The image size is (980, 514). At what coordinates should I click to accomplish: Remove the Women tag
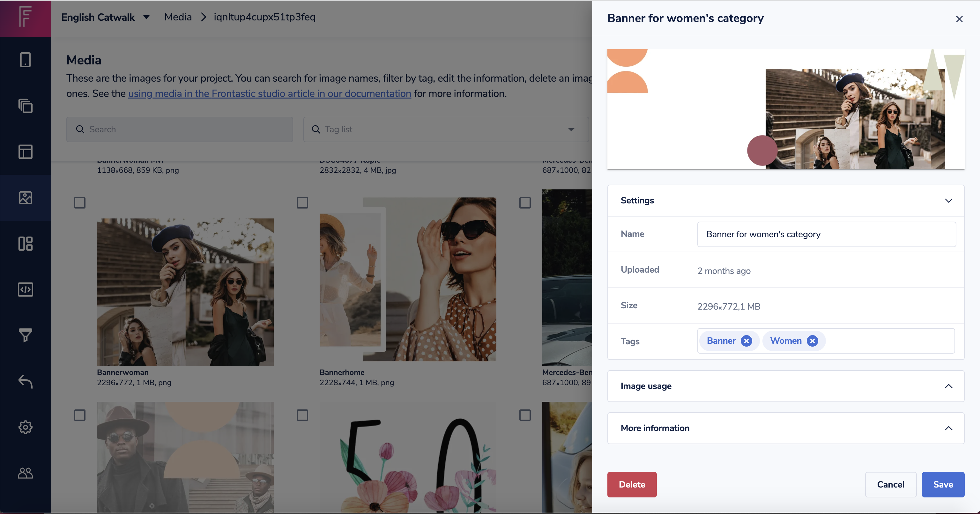[x=812, y=341]
